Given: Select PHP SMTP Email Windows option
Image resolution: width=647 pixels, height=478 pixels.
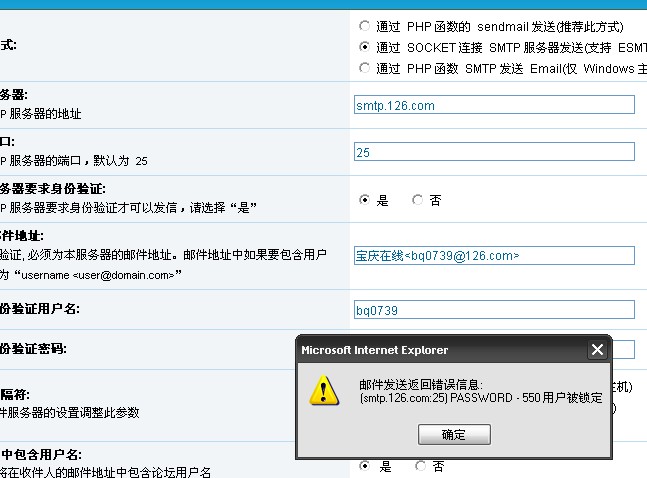Looking at the screenshot, I should point(364,67).
